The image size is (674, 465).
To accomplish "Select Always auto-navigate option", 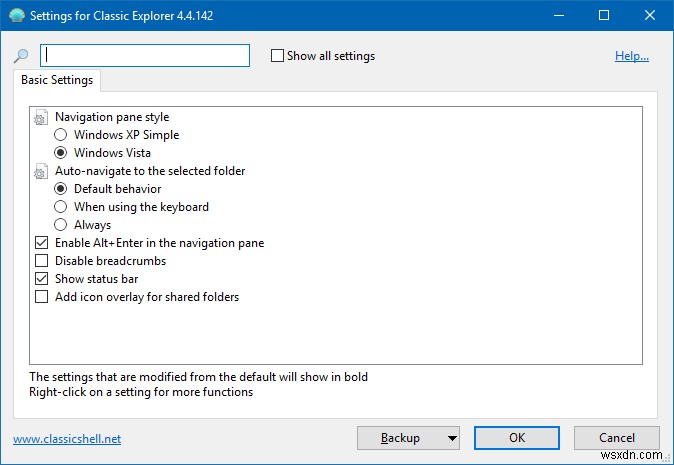I will tap(61, 225).
